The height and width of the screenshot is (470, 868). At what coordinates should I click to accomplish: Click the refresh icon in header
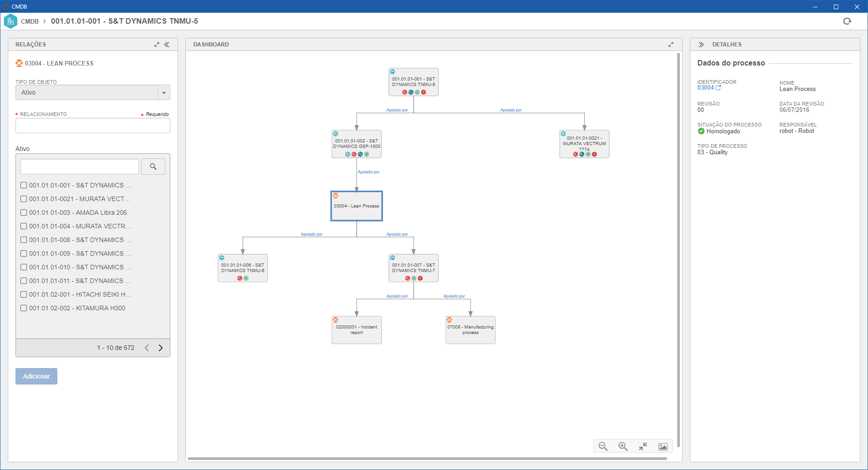(847, 21)
